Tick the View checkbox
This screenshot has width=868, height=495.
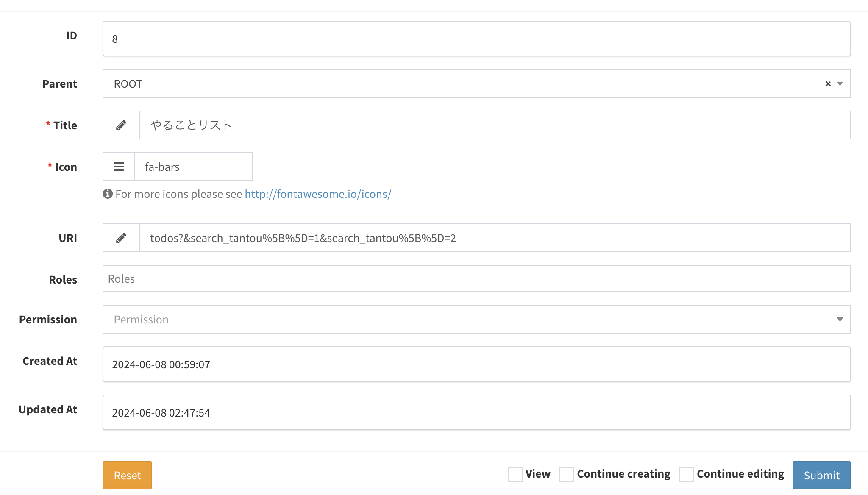point(515,474)
